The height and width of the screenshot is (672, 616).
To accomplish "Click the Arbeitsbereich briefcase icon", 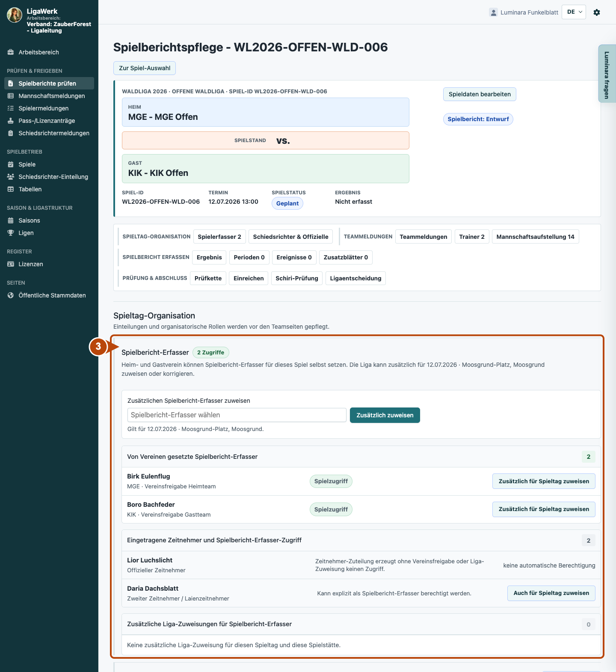I will pos(11,52).
